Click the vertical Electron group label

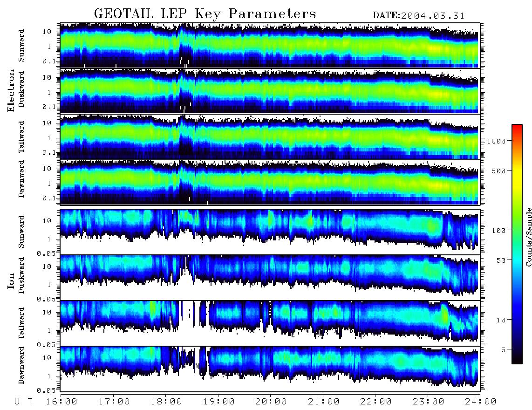click(11, 91)
